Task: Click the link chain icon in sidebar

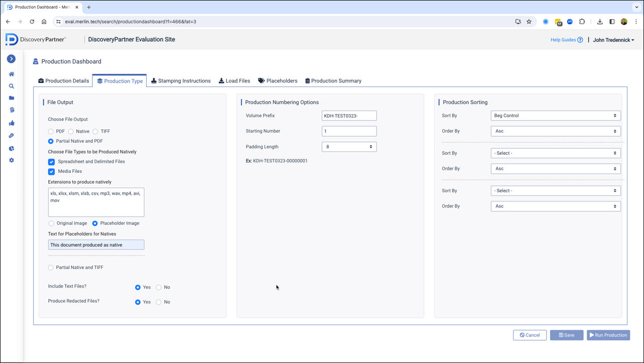Action: pyautogui.click(x=12, y=136)
